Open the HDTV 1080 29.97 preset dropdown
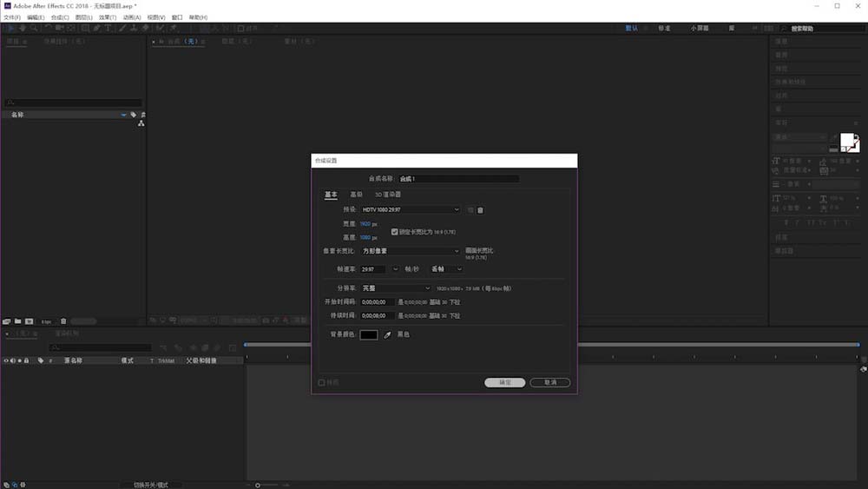The height and width of the screenshot is (489, 868). [411, 210]
